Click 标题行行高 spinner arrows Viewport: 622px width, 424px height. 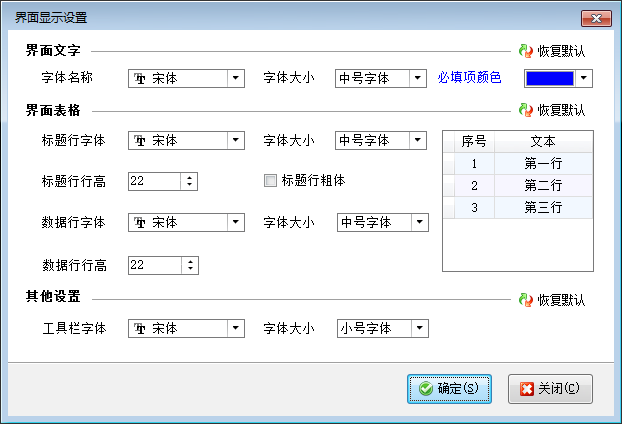pyautogui.click(x=190, y=181)
